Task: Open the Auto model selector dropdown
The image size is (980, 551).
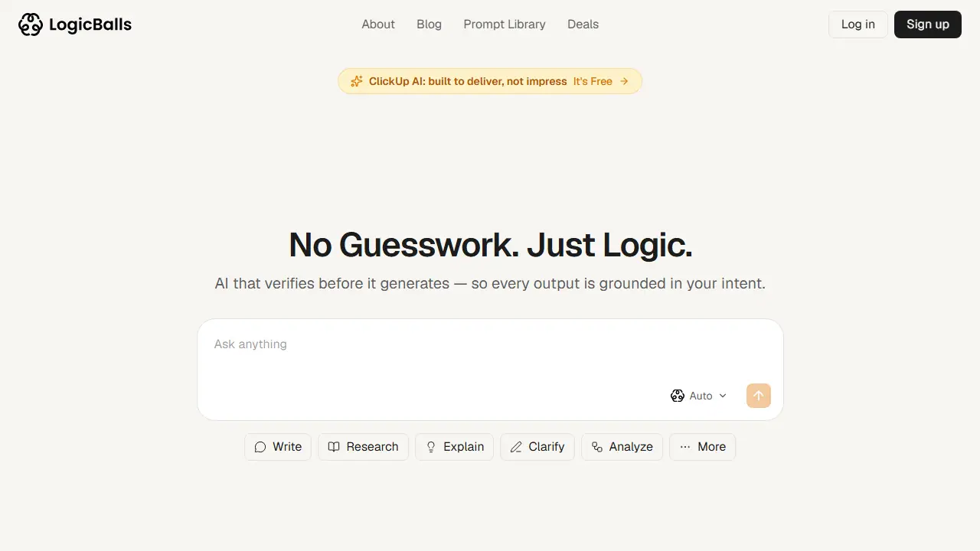Action: point(698,396)
